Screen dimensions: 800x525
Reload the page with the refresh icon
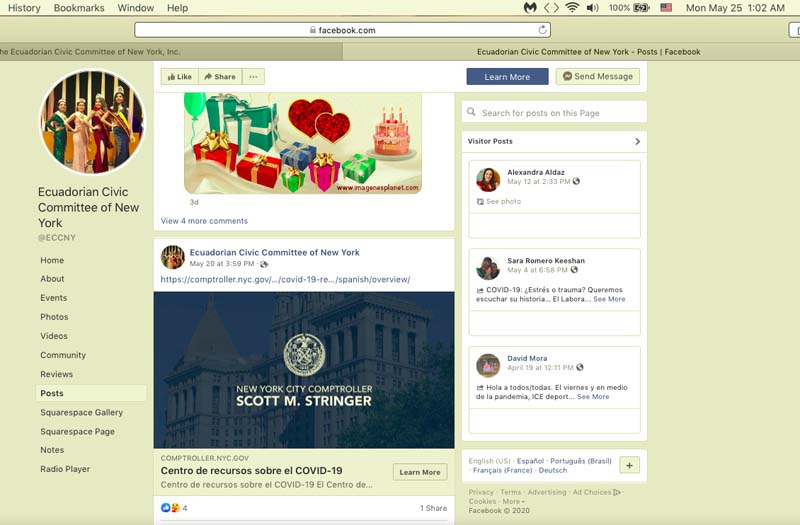[542, 30]
